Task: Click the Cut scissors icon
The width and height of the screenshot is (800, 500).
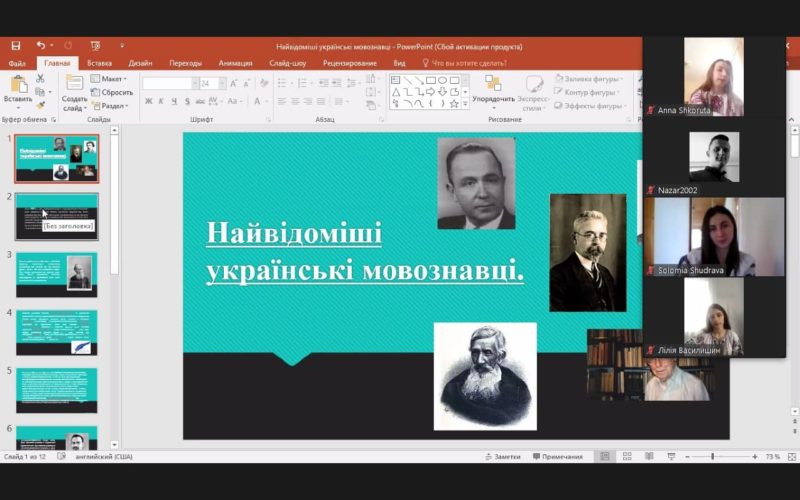Action: 41,78
